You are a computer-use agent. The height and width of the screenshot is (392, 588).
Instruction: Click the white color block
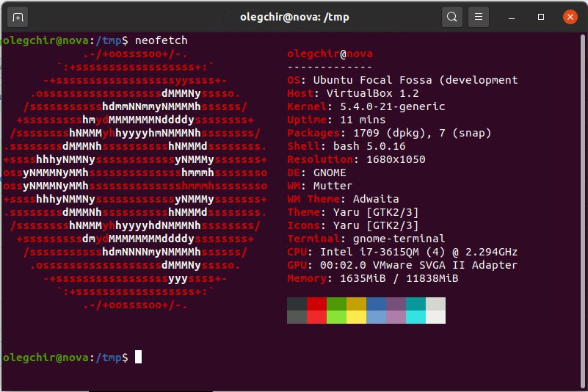click(436, 317)
